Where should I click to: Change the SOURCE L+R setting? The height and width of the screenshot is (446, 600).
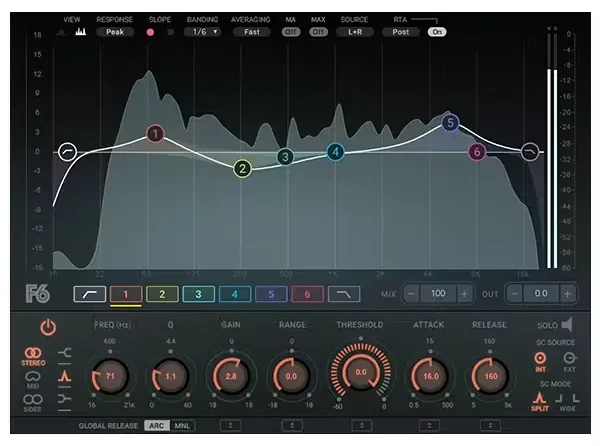355,32
